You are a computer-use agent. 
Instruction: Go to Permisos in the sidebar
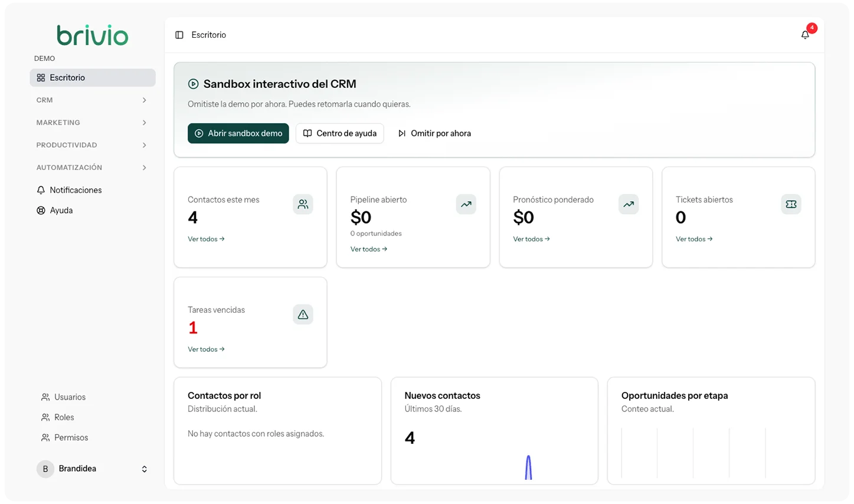[x=93, y=437]
